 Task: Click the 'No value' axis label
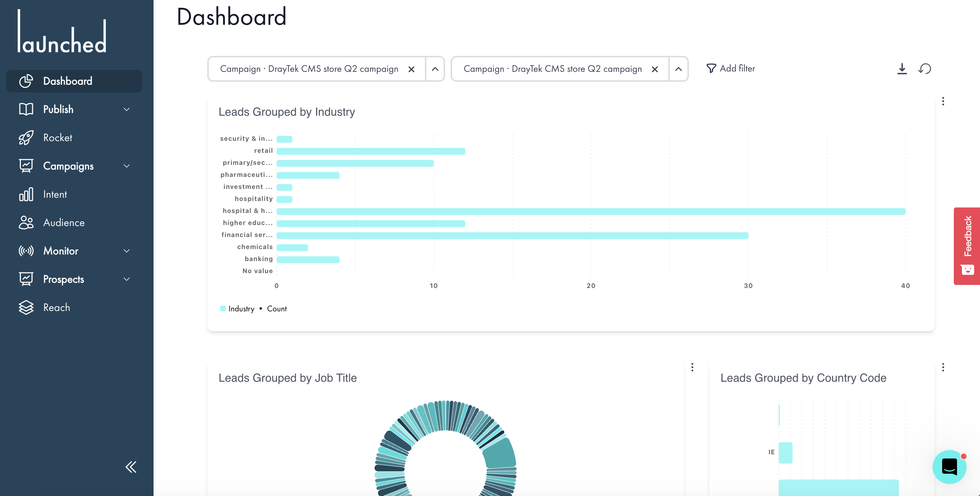(258, 271)
